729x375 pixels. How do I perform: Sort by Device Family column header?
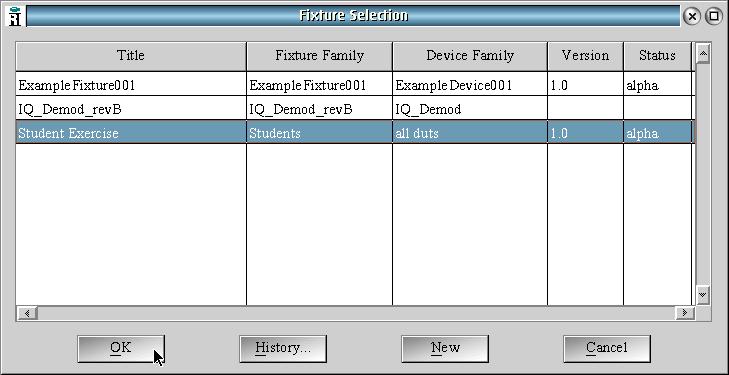pos(470,56)
